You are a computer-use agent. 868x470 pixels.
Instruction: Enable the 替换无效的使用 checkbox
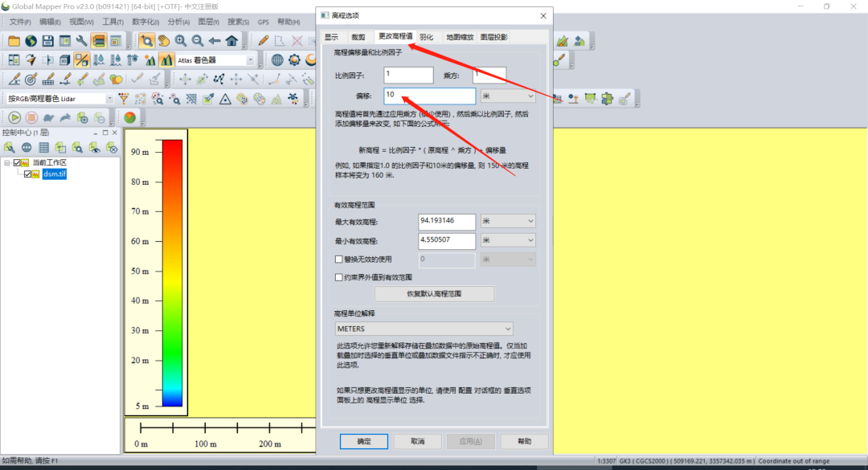pyautogui.click(x=339, y=259)
